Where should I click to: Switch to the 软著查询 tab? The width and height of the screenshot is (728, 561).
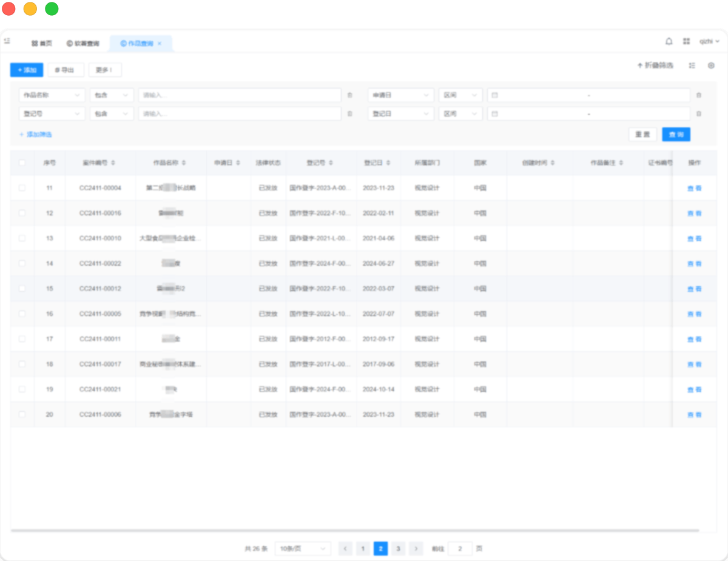(83, 44)
